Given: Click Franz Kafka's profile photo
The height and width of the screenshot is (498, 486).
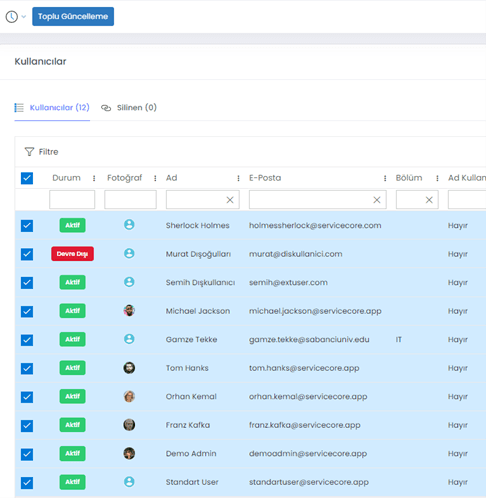Looking at the screenshot, I should (129, 425).
